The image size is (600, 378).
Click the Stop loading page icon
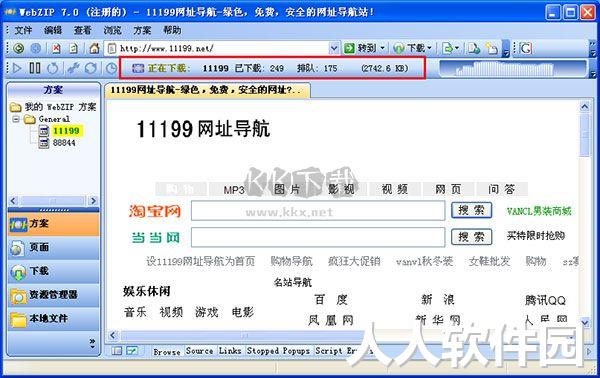point(56,48)
